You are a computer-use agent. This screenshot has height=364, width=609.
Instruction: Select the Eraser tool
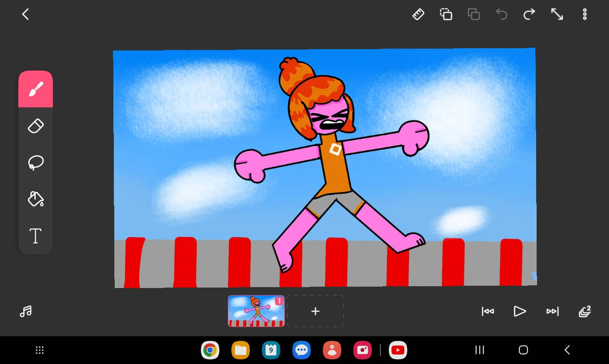pyautogui.click(x=35, y=125)
